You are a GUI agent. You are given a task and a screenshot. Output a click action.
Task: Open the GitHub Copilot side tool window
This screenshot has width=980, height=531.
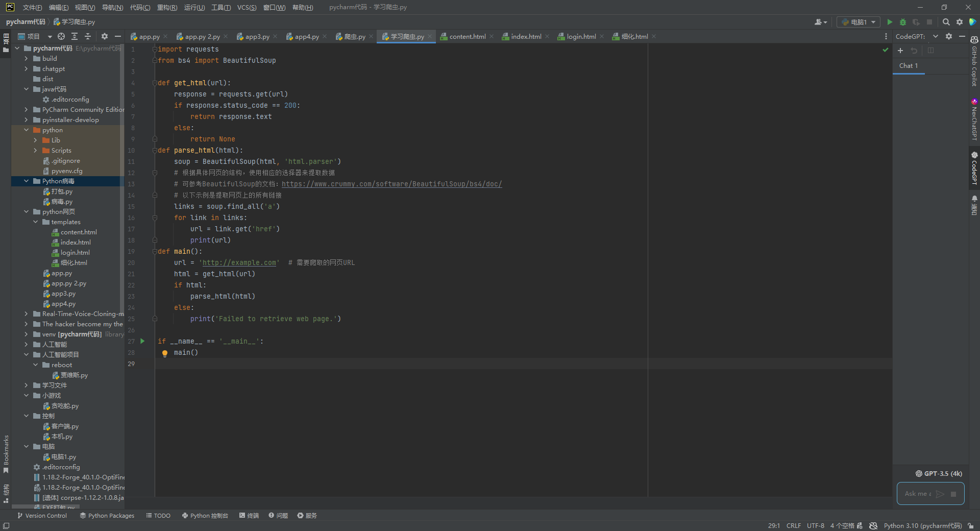click(x=974, y=60)
